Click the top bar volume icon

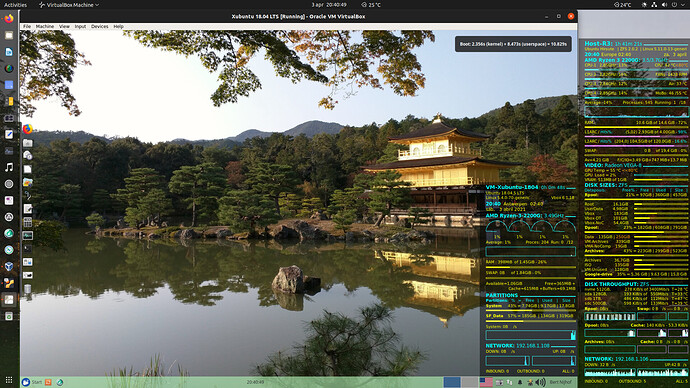click(x=664, y=5)
